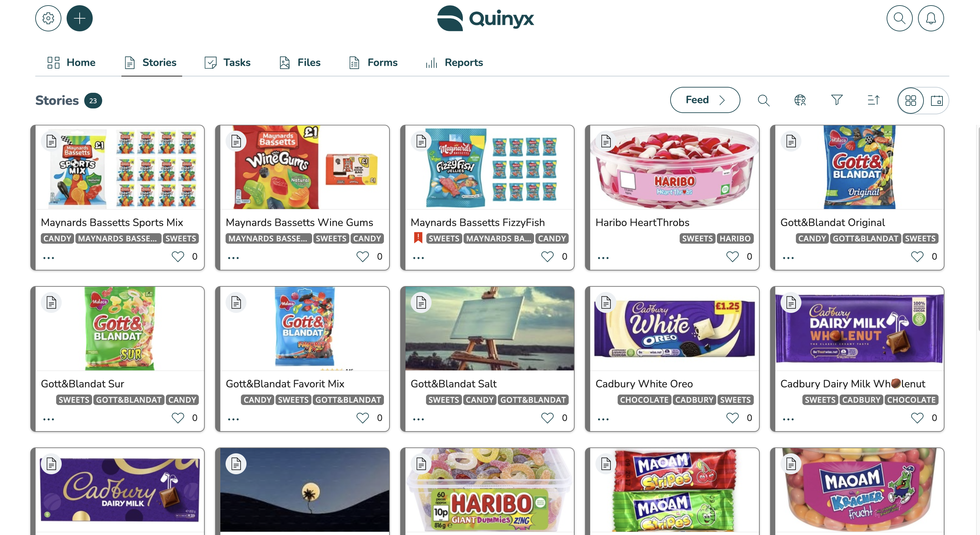
Task: Open the globe language filter icon
Action: click(x=800, y=100)
